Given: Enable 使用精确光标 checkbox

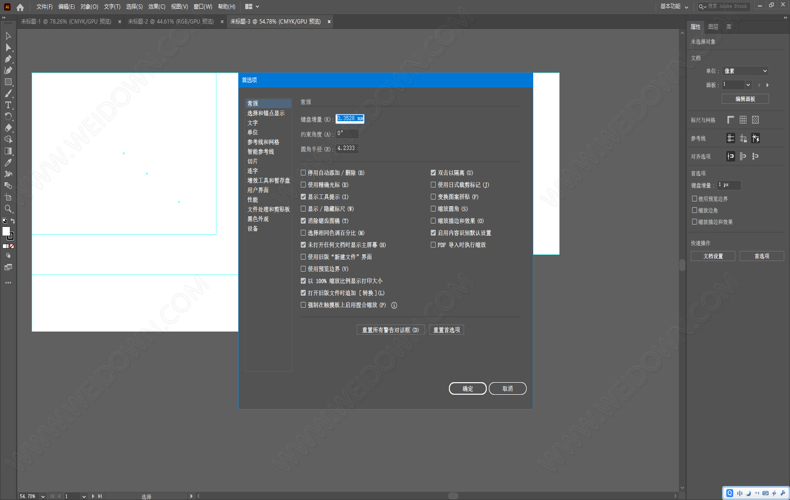Looking at the screenshot, I should (303, 184).
